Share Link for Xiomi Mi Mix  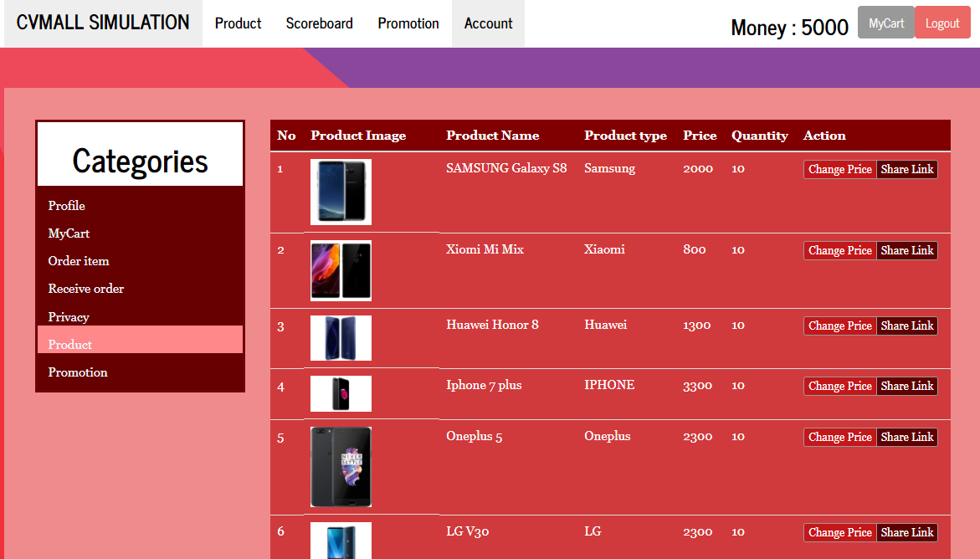pos(907,250)
